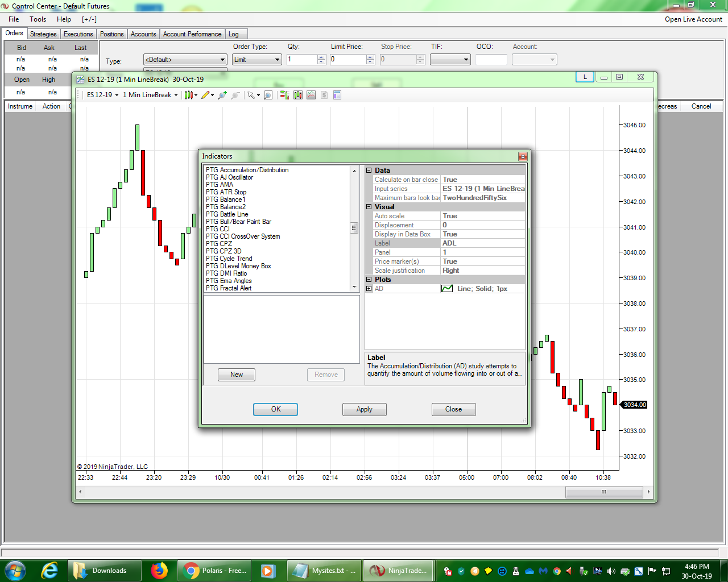Viewport: 728px width, 582px height.
Task: Open the network tray icon
Action: (x=666, y=571)
